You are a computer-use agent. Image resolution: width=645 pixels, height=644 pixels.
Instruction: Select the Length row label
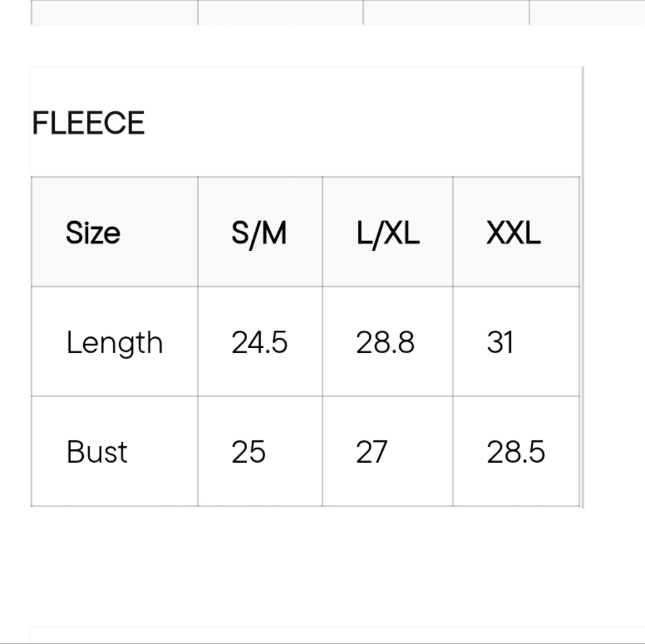[114, 342]
